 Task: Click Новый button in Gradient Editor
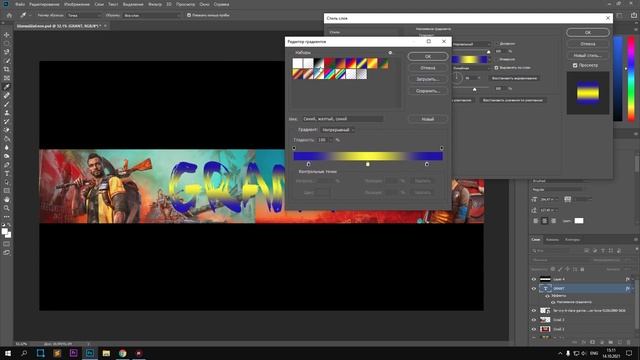[428, 119]
